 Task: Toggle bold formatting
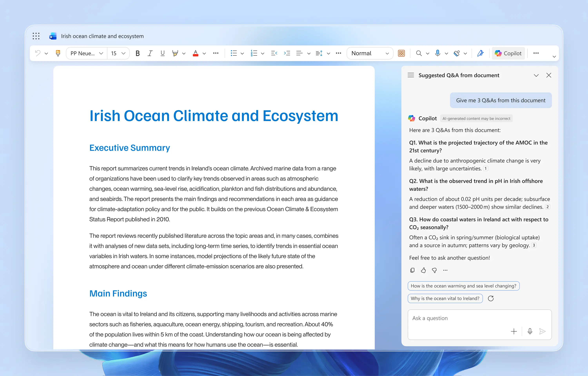click(138, 53)
